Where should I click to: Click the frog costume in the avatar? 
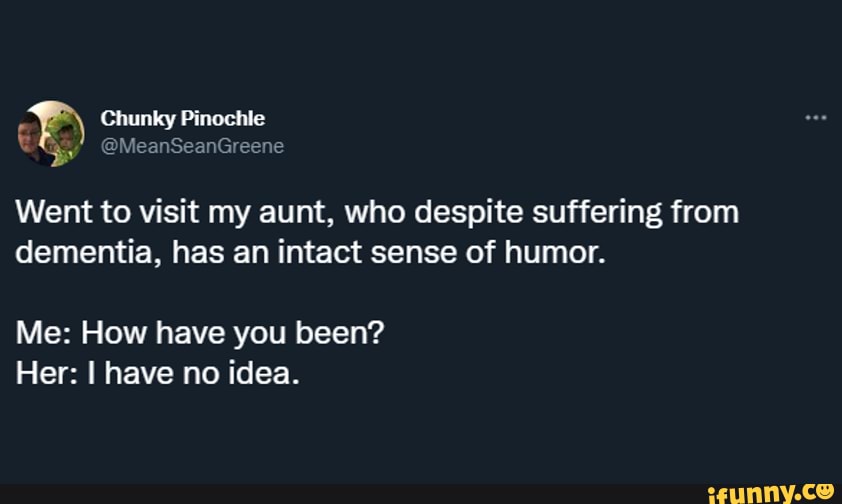(x=66, y=133)
